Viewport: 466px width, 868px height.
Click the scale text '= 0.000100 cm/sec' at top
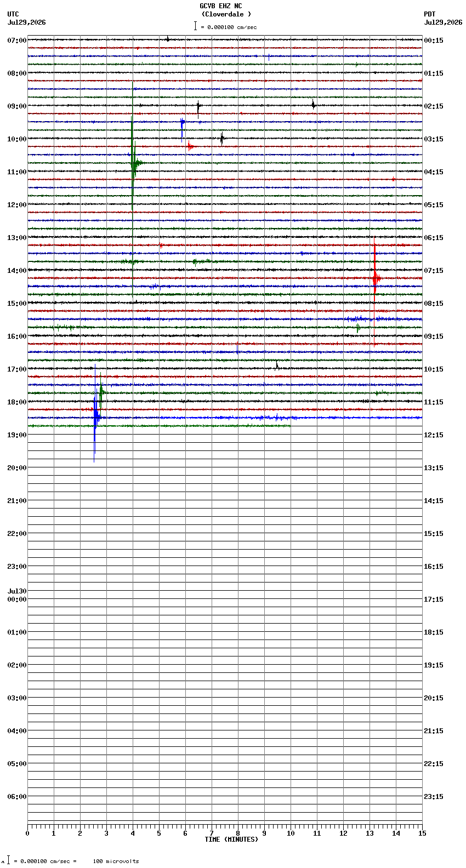[229, 27]
